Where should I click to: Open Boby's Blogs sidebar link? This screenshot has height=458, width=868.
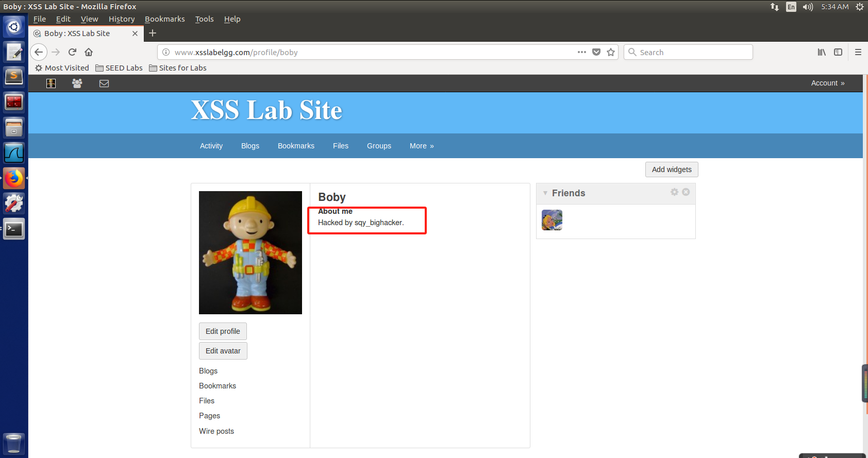point(208,371)
